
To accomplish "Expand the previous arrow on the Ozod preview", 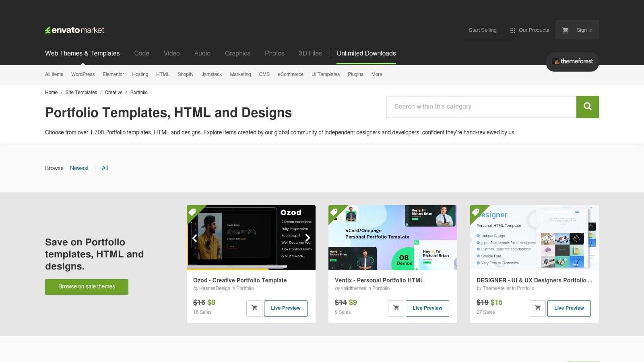I will click(194, 238).
